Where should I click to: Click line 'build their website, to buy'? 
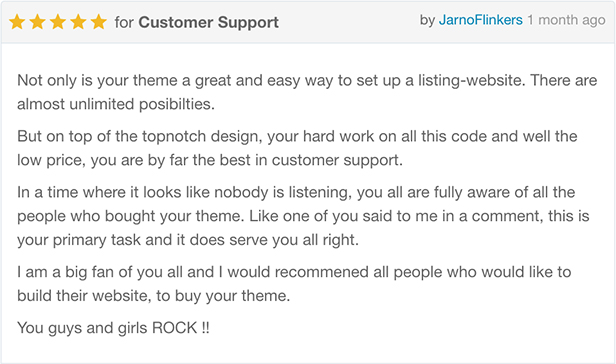point(153,296)
